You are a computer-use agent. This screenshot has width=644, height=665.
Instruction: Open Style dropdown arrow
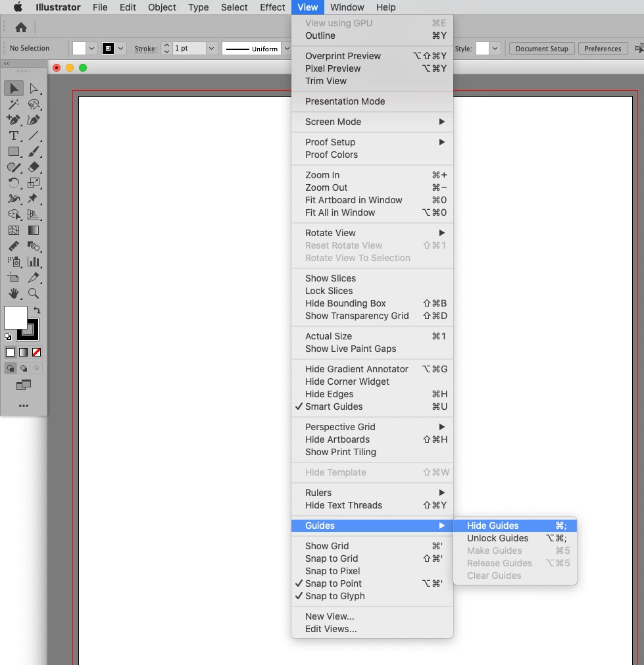[x=495, y=49]
